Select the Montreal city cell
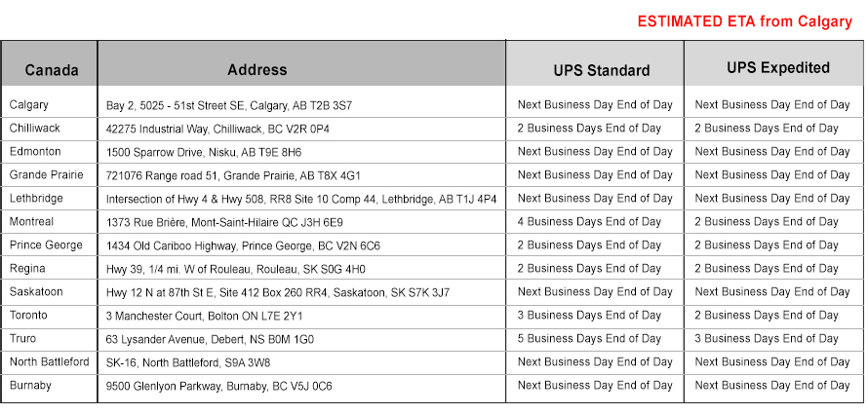The width and height of the screenshot is (868, 414). 32,221
